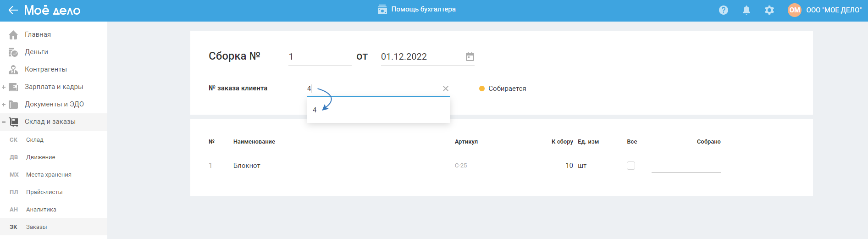Click the Сборка number input field
This screenshot has width=868, height=239.
tap(320, 57)
